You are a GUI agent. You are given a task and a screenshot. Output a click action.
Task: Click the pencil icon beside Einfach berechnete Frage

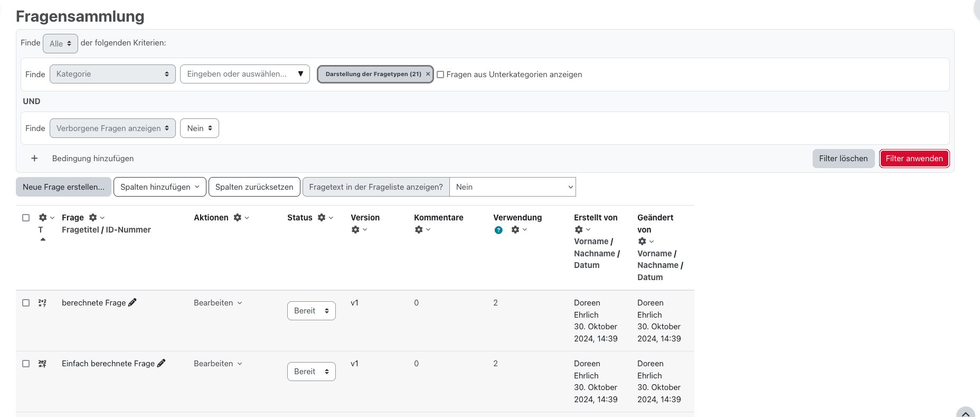162,363
